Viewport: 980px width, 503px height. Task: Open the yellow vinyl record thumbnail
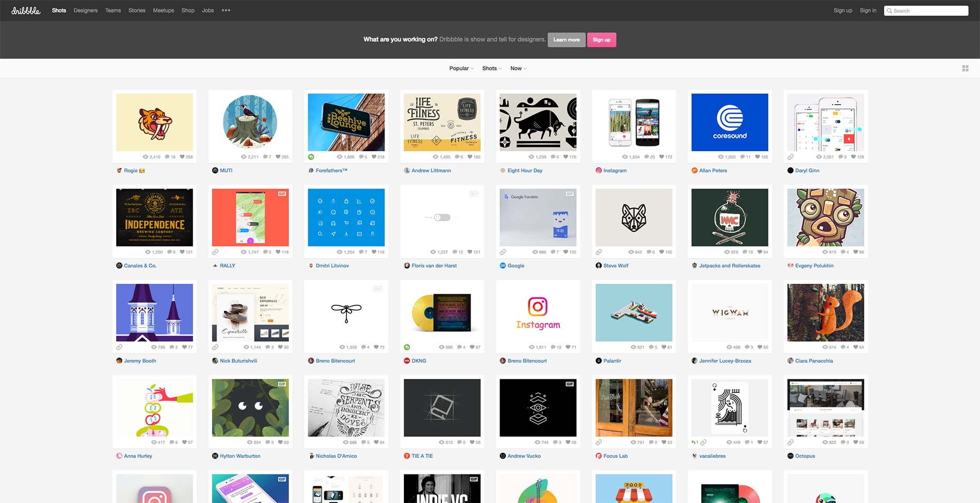point(442,312)
